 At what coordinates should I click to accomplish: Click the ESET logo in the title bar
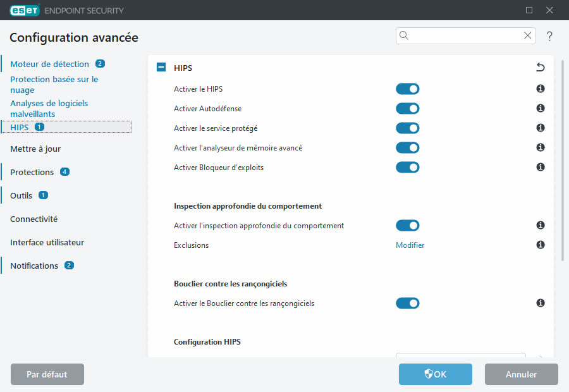click(x=24, y=10)
